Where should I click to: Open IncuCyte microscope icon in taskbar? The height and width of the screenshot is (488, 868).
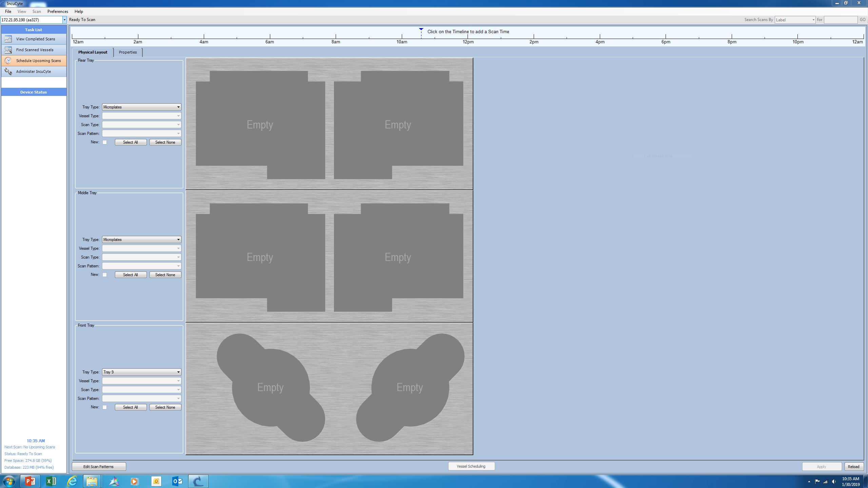click(x=198, y=481)
